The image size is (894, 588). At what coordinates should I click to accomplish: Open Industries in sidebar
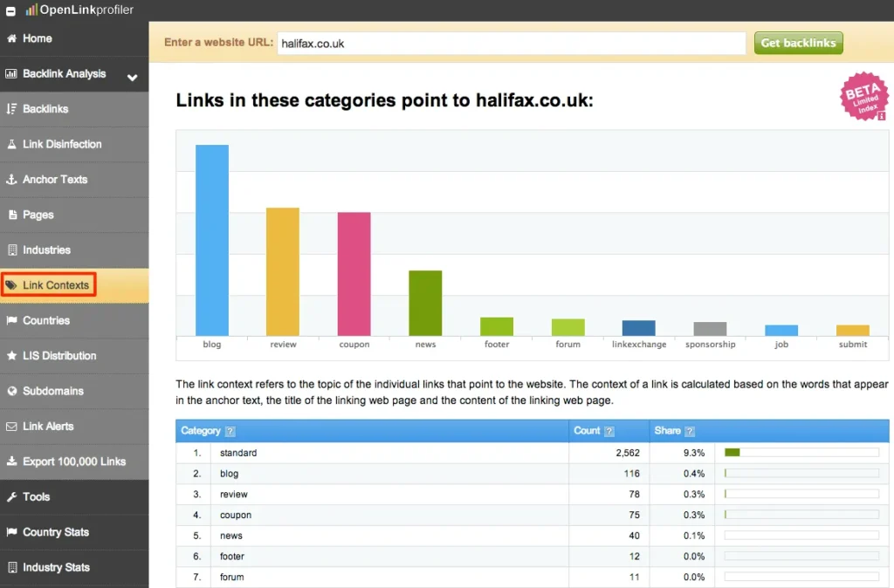pyautogui.click(x=74, y=250)
